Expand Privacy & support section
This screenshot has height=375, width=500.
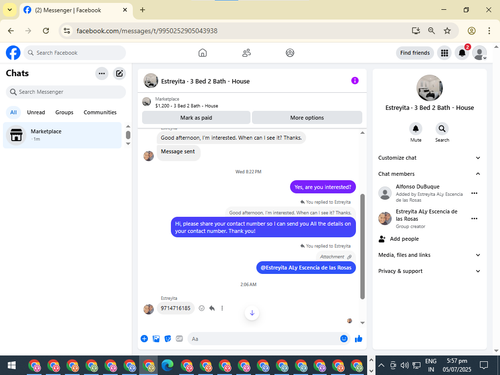tap(429, 271)
